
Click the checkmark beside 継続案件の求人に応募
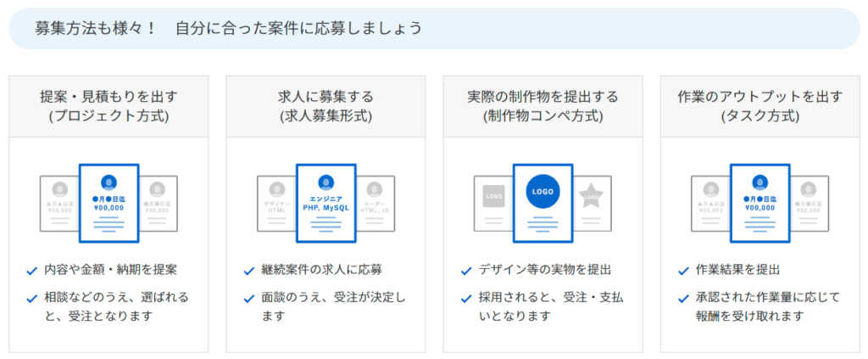pos(249,272)
